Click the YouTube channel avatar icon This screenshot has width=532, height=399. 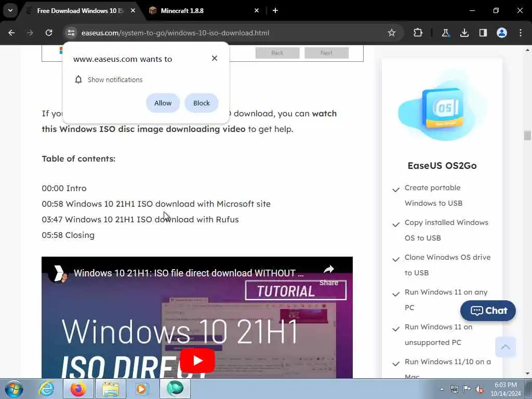(58, 273)
